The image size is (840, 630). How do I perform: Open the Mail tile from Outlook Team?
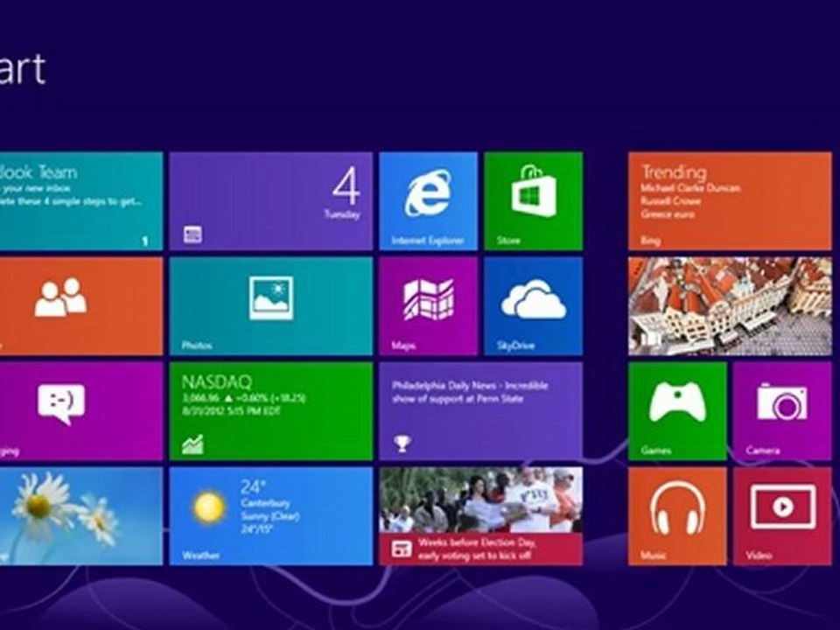(80, 201)
